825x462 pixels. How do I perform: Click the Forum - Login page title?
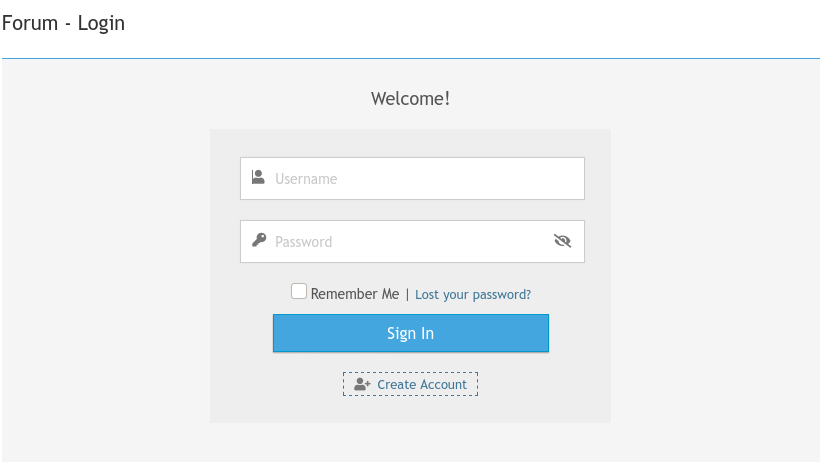click(63, 23)
